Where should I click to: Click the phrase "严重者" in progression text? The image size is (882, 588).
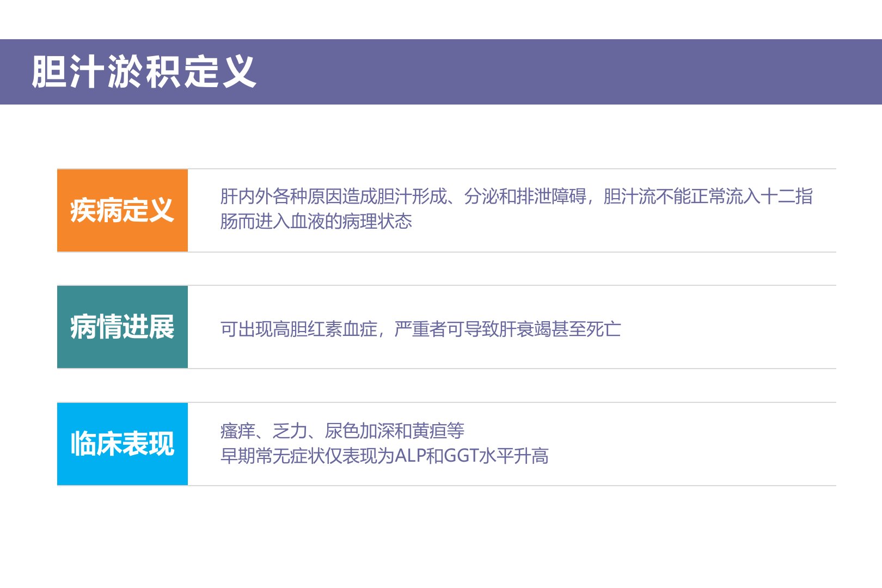coord(420,329)
